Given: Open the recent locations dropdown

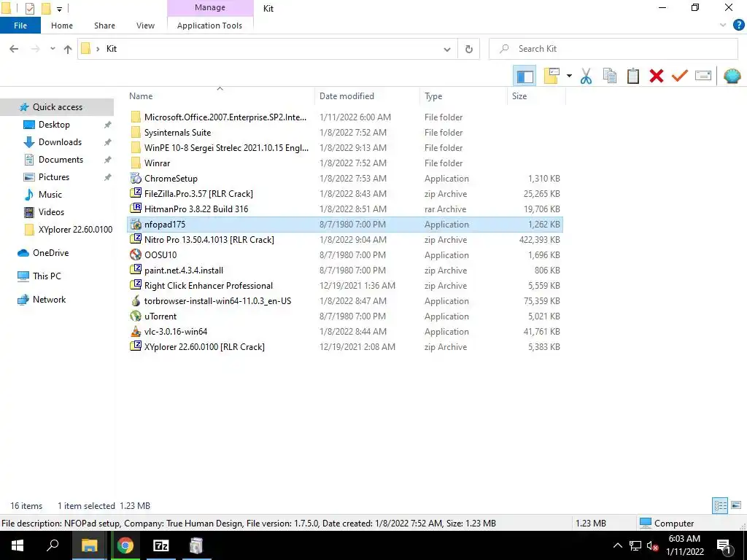Looking at the screenshot, I should (53, 49).
